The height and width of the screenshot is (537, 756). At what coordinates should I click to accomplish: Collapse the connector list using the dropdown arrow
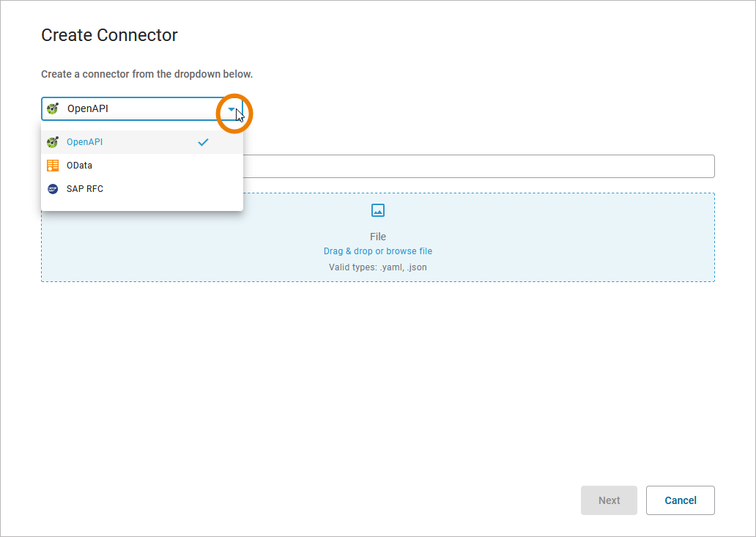pyautogui.click(x=231, y=110)
